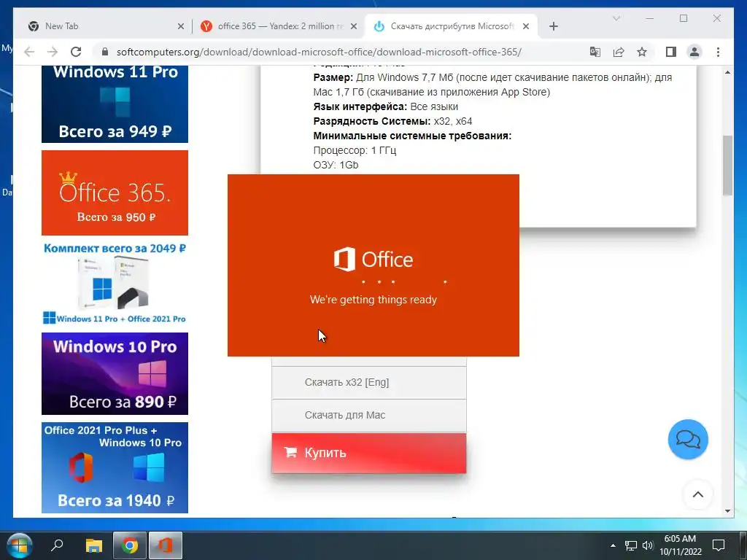Go back to the previous page
This screenshot has width=747, height=560.
[x=29, y=52]
